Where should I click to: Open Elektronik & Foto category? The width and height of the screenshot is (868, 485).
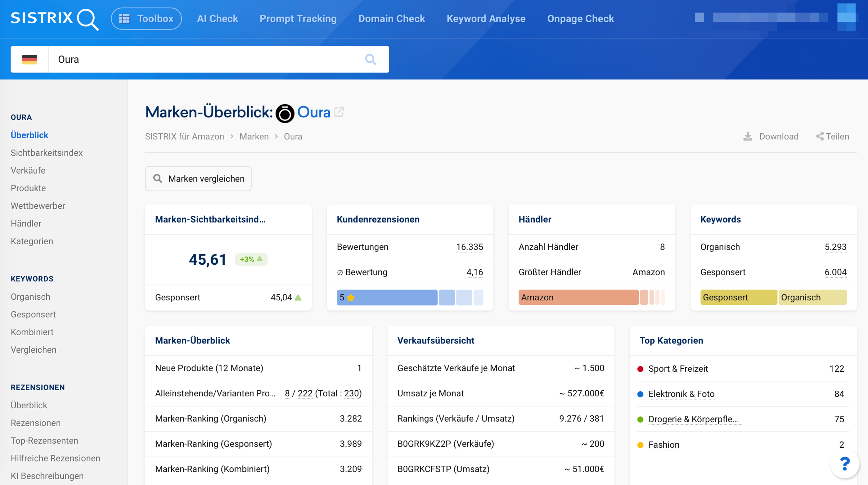[x=682, y=394]
